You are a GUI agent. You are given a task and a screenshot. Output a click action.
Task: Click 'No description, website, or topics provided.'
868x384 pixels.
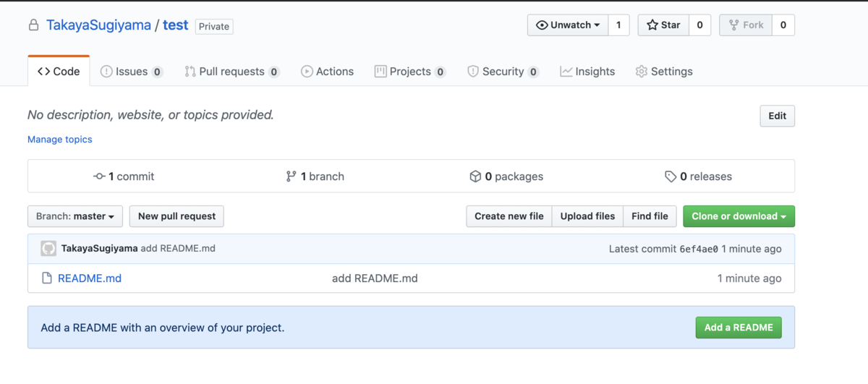pos(150,114)
